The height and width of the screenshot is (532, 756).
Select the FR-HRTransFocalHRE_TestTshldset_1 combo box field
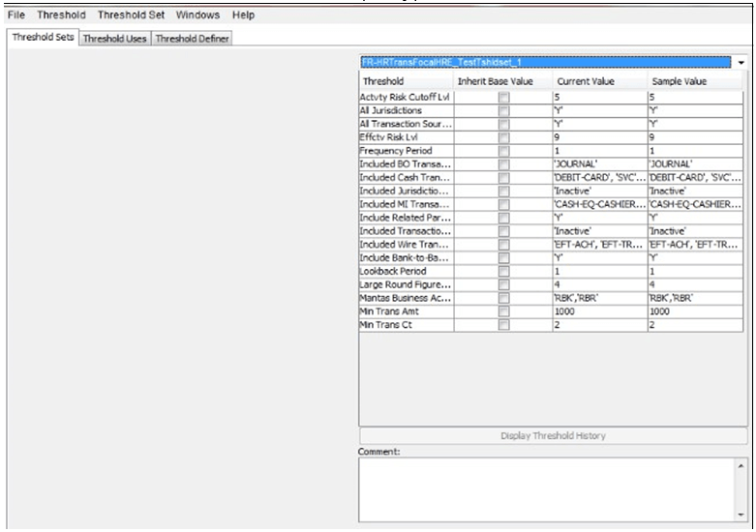546,62
